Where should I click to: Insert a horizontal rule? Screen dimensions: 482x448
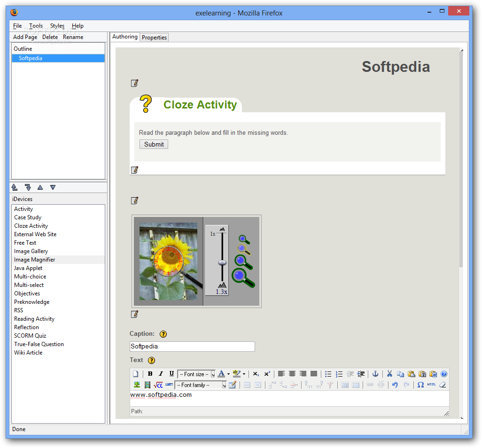169,385
